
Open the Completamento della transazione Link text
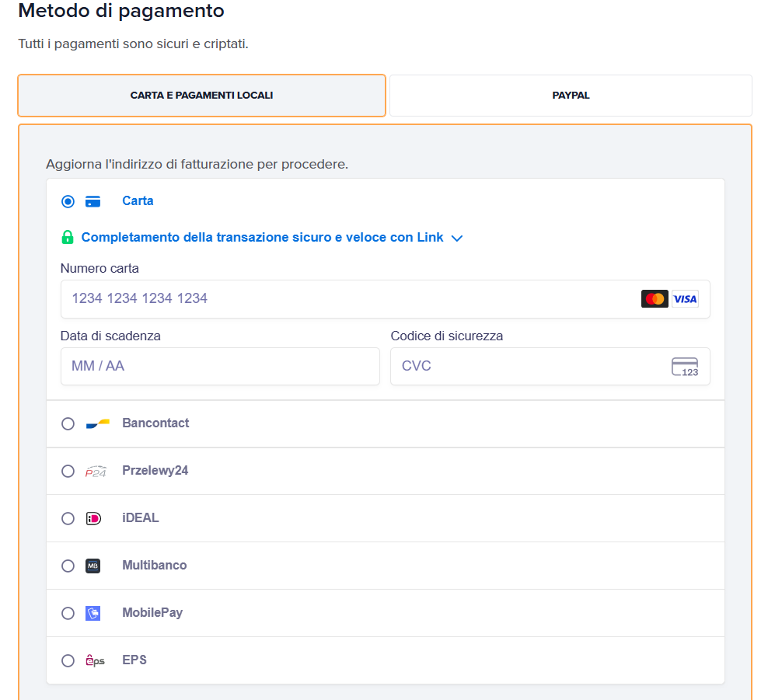click(262, 238)
